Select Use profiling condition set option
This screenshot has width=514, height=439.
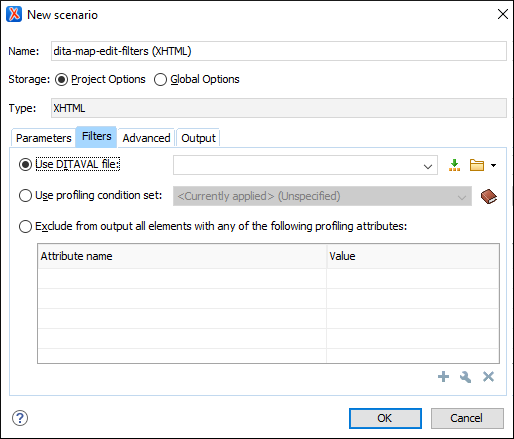click(25, 196)
